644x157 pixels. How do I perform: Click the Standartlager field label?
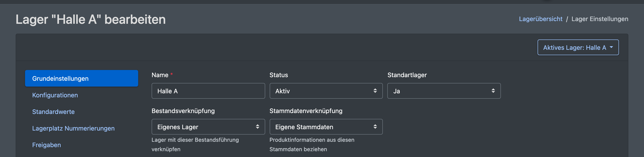click(407, 75)
